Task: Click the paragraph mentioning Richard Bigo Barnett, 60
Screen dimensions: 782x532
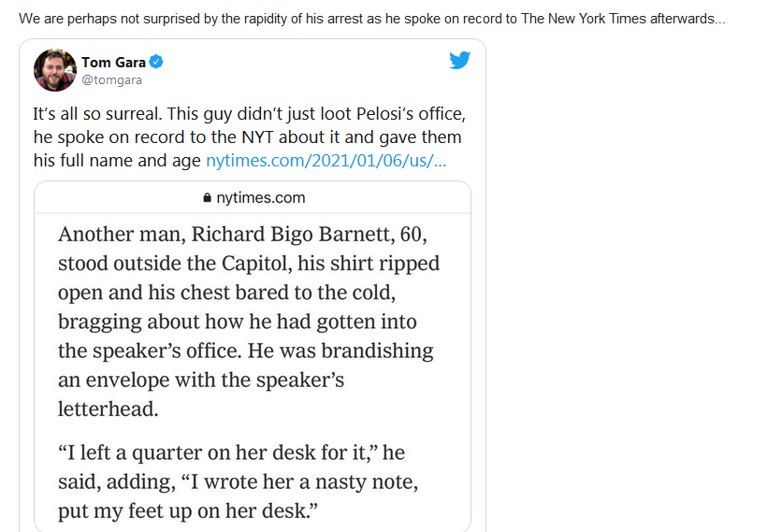Action: 249,321
